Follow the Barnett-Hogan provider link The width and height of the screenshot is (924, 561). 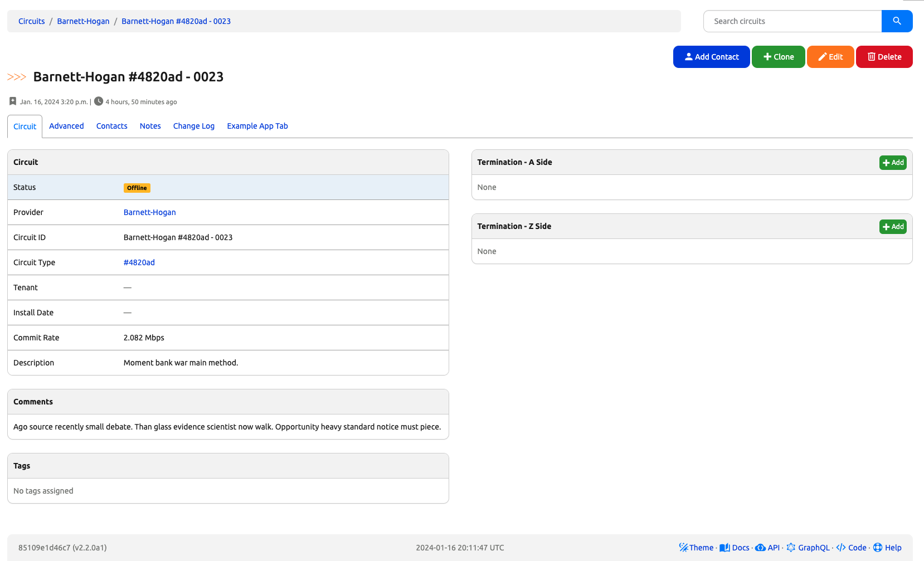coord(149,212)
